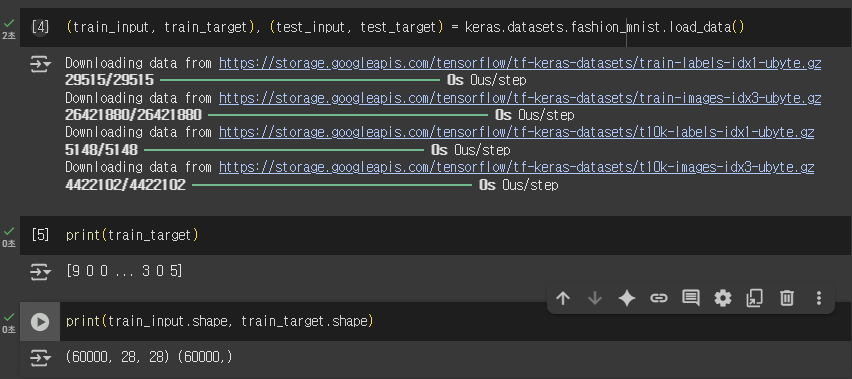Select output text (60000, 28, 28) (60000,)
Screen dimensions: 852x379
[149, 357]
